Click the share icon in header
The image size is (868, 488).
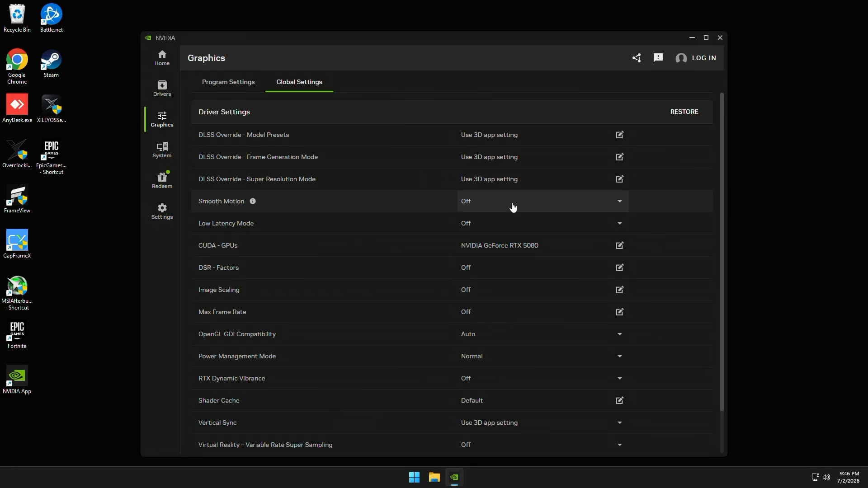(637, 58)
